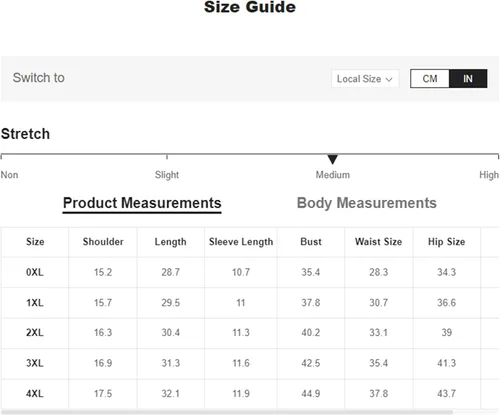Open the Product Measurements tab
Viewport: 500px width, 415px height.
tap(142, 203)
